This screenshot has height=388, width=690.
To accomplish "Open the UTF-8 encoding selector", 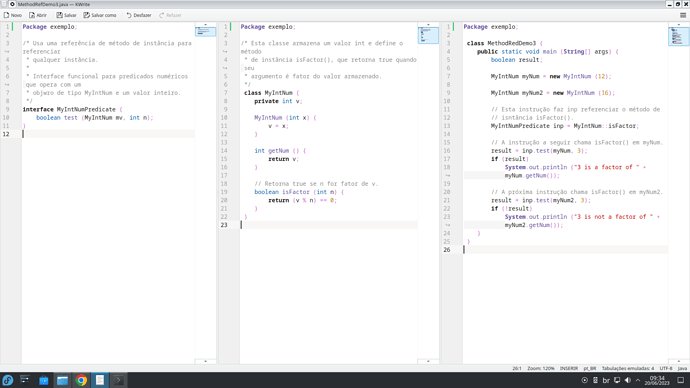I will click(x=666, y=368).
